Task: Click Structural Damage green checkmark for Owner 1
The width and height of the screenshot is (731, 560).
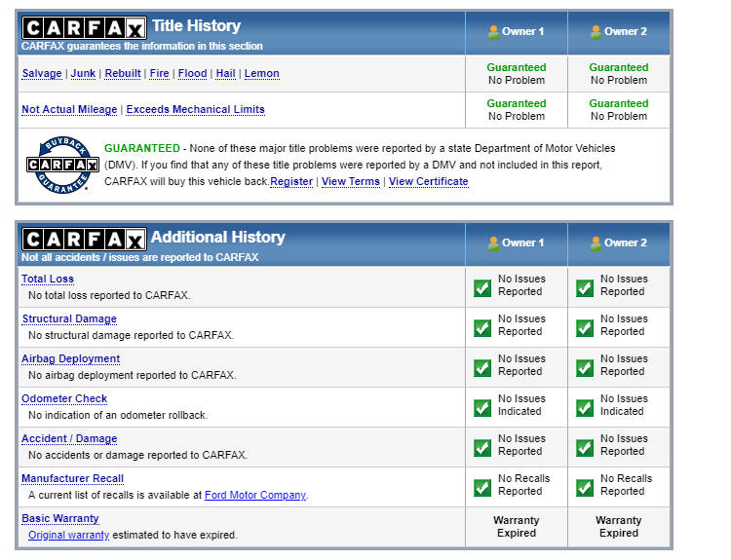Action: click(482, 328)
